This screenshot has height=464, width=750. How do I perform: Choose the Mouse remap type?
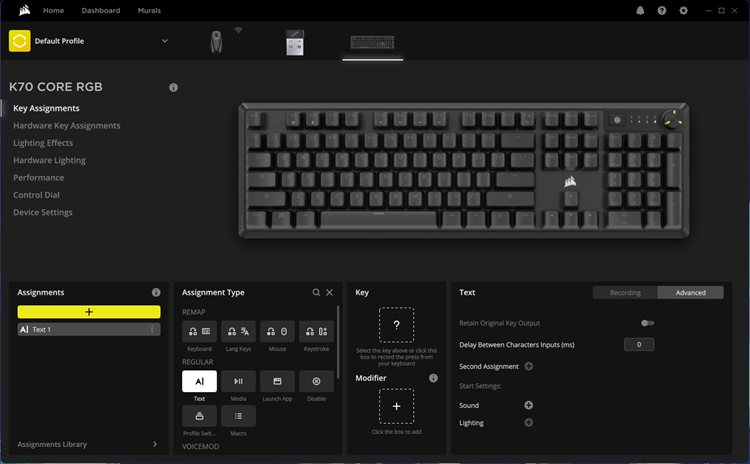point(277,331)
